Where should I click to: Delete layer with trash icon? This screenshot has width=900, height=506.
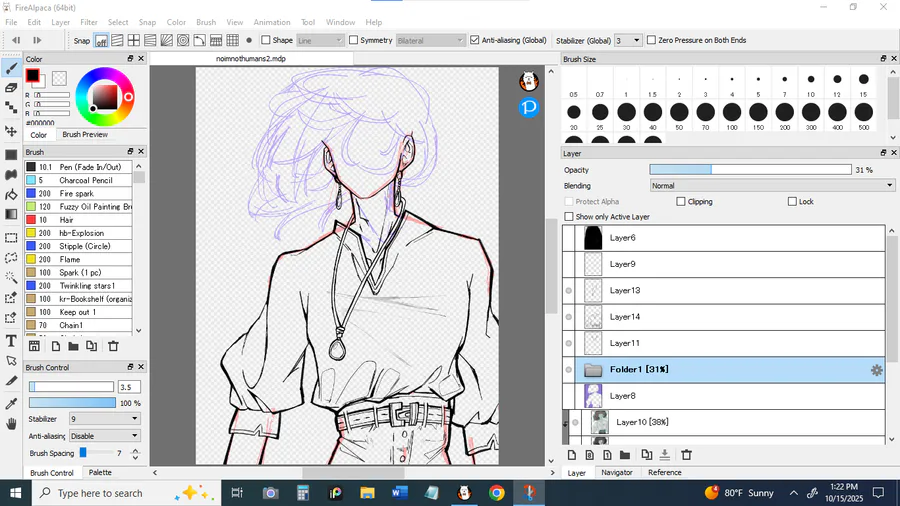click(686, 455)
